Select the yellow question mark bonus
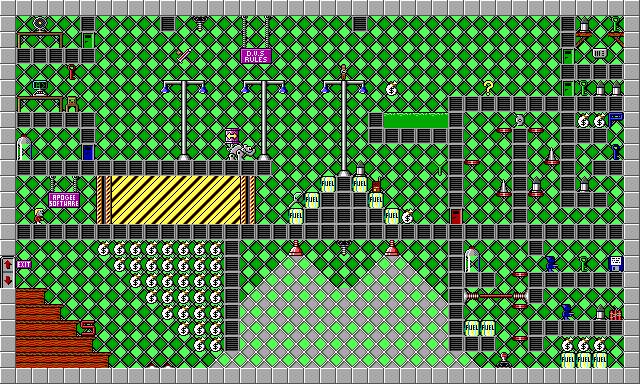 [488, 88]
